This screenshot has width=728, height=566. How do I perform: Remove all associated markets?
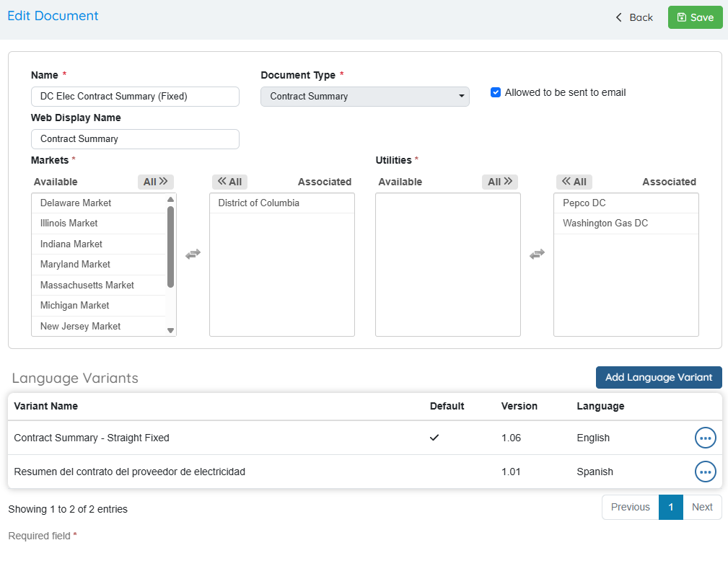coord(230,182)
